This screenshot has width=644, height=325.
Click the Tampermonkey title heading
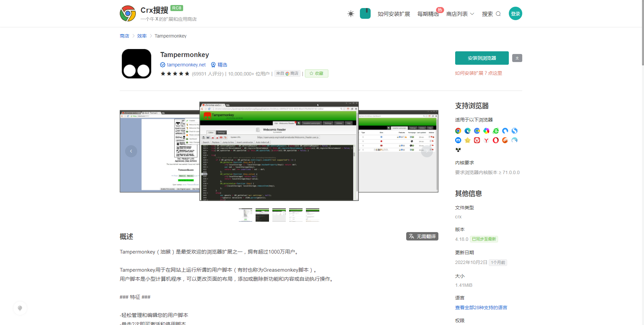point(184,55)
